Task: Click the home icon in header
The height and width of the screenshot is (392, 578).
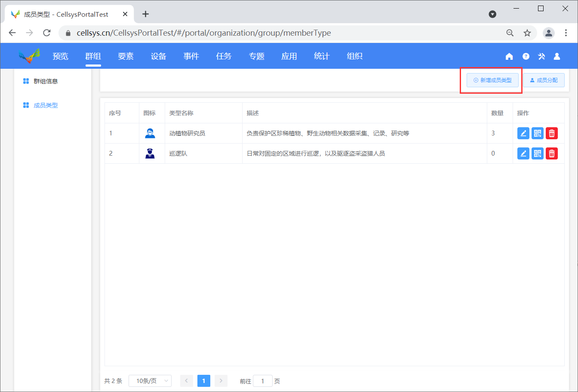Action: point(509,56)
